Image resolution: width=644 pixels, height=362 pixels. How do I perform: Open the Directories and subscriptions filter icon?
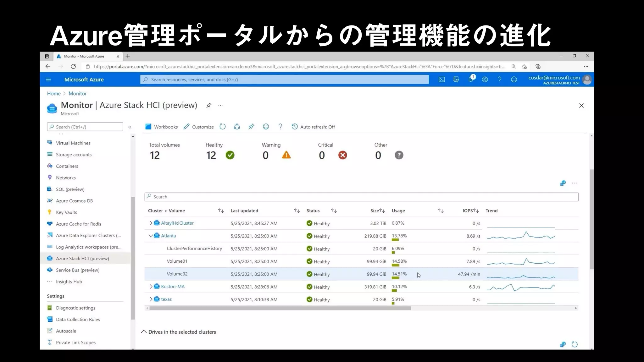click(x=456, y=80)
